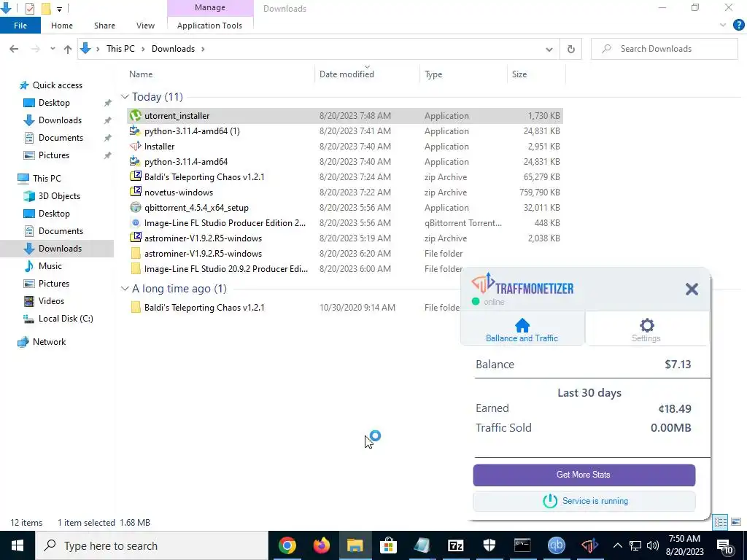
Task: Close the Traffmonetizer popup
Action: tap(692, 289)
